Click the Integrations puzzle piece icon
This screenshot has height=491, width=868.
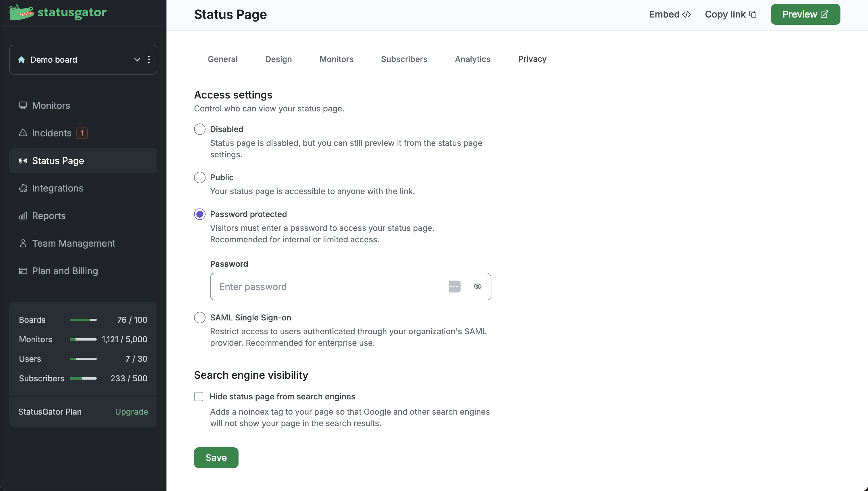coord(23,188)
